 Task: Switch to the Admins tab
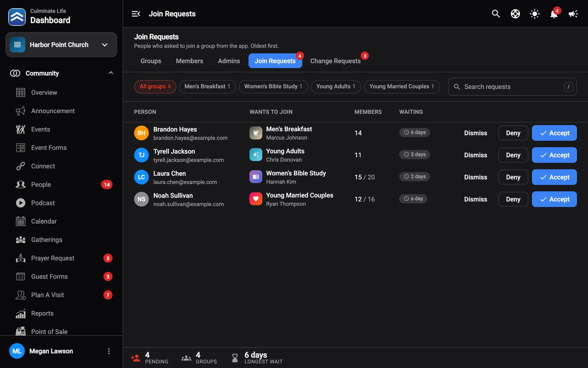(229, 61)
